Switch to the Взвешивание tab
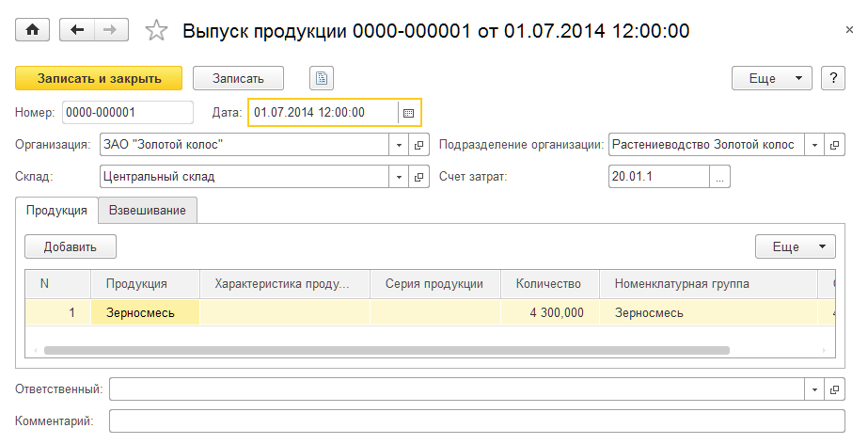 tap(148, 211)
